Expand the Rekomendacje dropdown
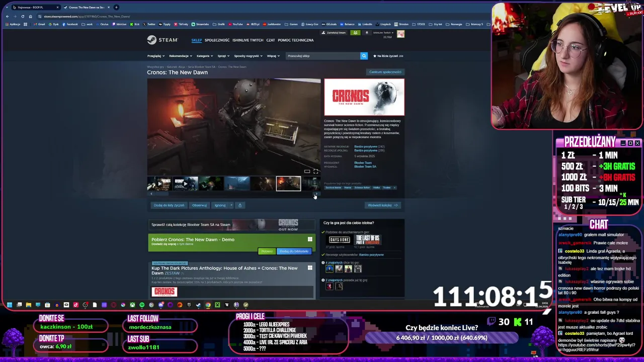 click(x=180, y=56)
